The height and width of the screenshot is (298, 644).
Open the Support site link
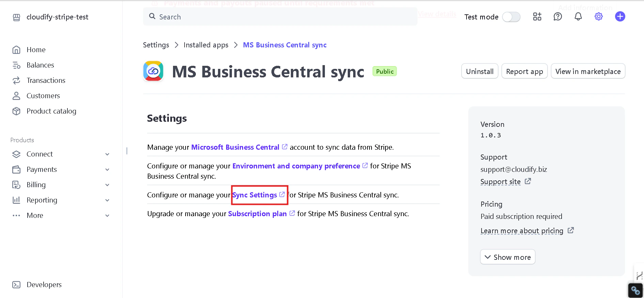coord(501,182)
